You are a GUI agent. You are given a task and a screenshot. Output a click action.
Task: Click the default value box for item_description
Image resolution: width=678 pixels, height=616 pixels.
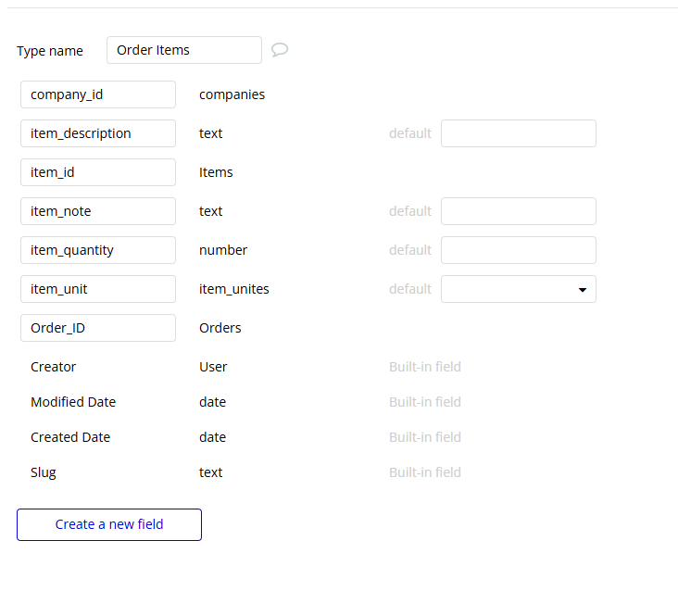tap(519, 133)
